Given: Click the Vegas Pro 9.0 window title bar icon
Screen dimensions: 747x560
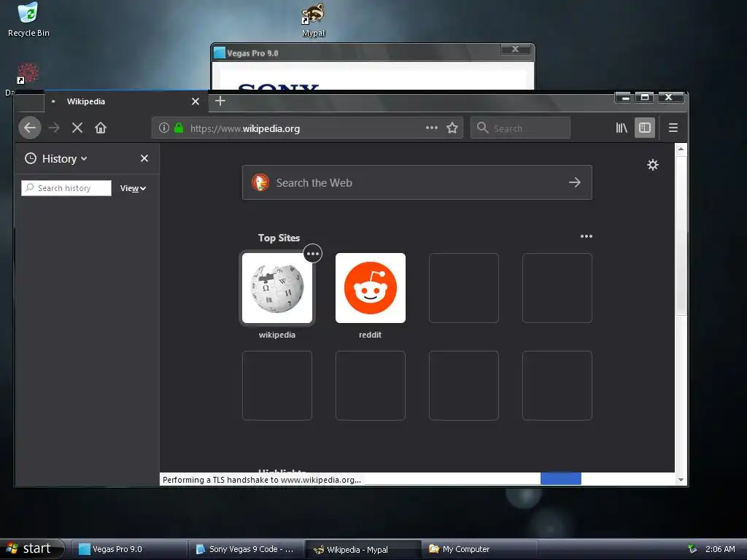Looking at the screenshot, I should coord(220,52).
